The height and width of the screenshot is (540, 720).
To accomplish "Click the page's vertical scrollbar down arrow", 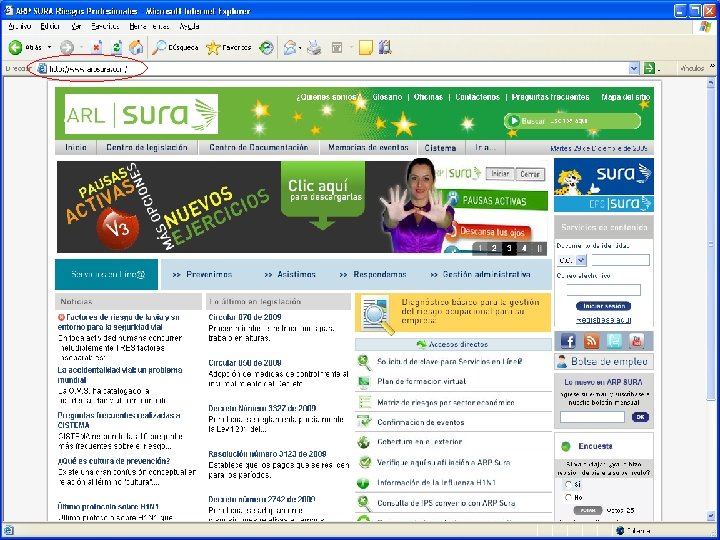I will pos(711,516).
